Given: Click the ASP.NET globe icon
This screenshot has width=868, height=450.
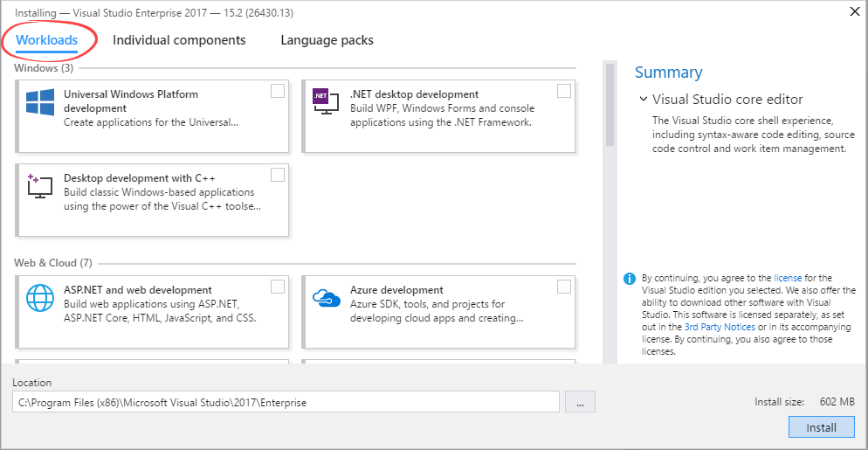Looking at the screenshot, I should pyautogui.click(x=40, y=298).
